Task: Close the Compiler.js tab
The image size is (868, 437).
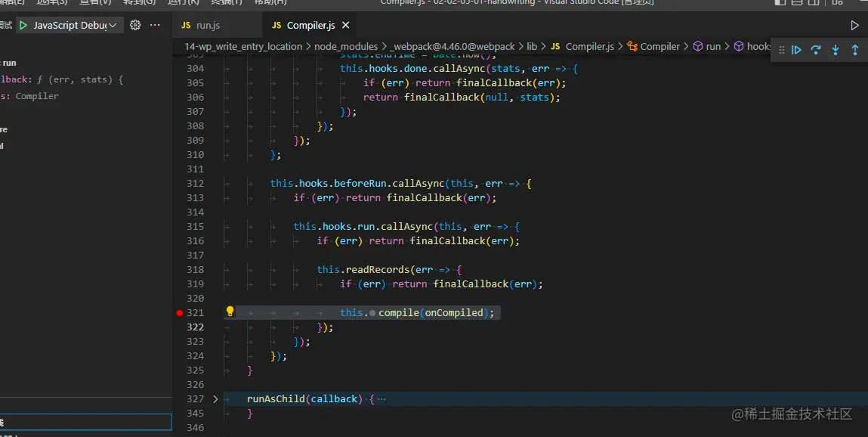Action: click(x=346, y=26)
